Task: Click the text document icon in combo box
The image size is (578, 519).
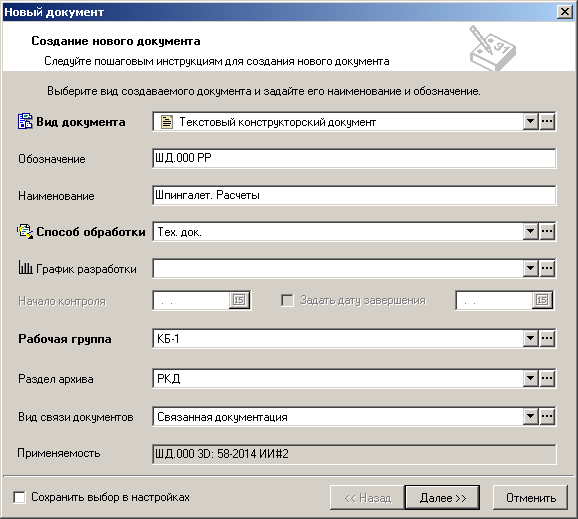Action: pos(167,122)
